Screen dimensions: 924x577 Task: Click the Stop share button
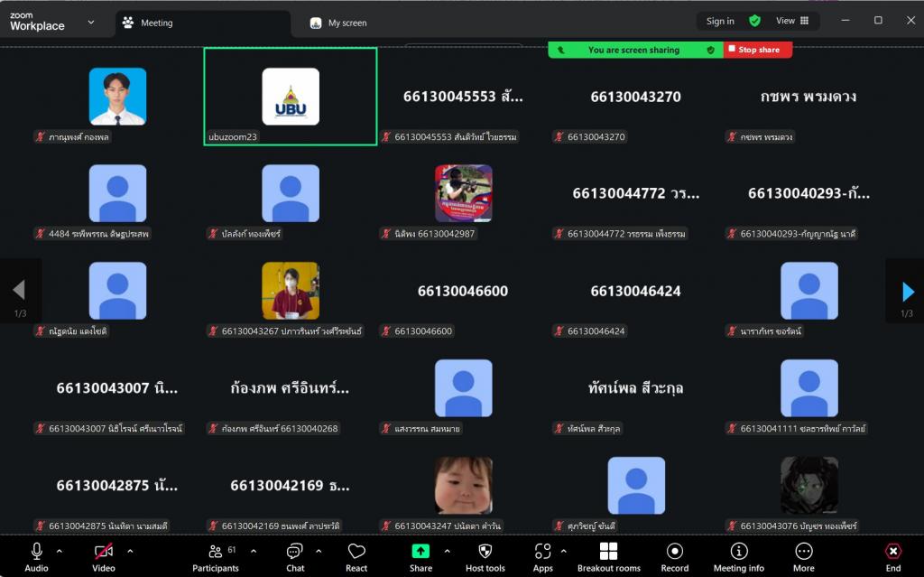pos(758,50)
